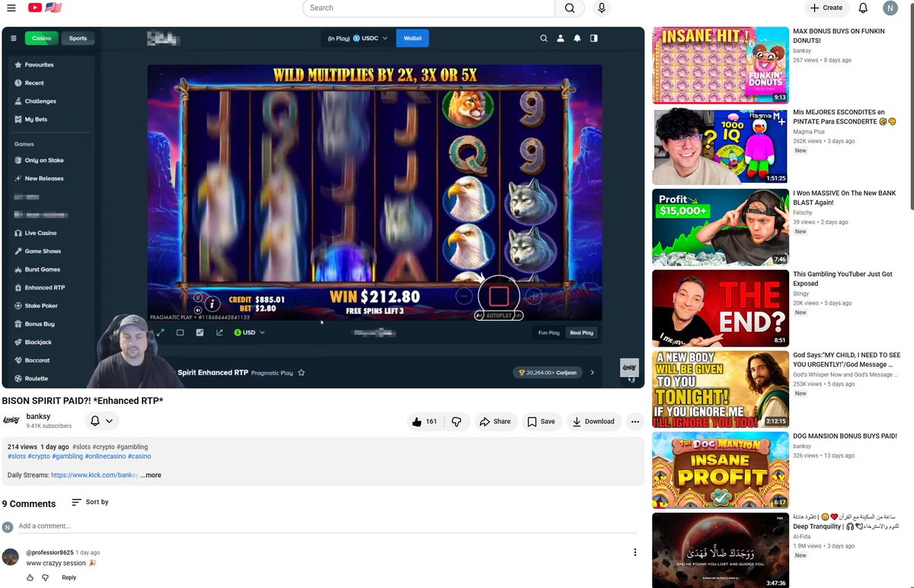Open subscription notification bell dropdown
This screenshot has height=588, width=914.
coord(101,420)
